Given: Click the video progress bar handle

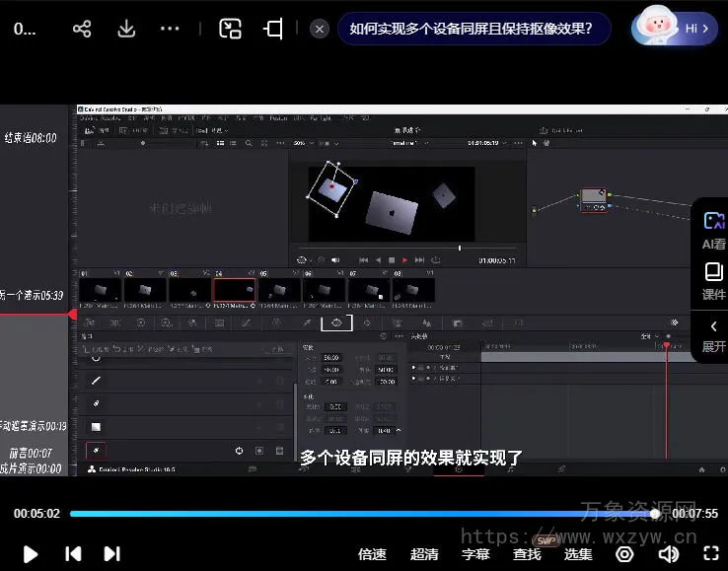Looking at the screenshot, I should point(655,514).
